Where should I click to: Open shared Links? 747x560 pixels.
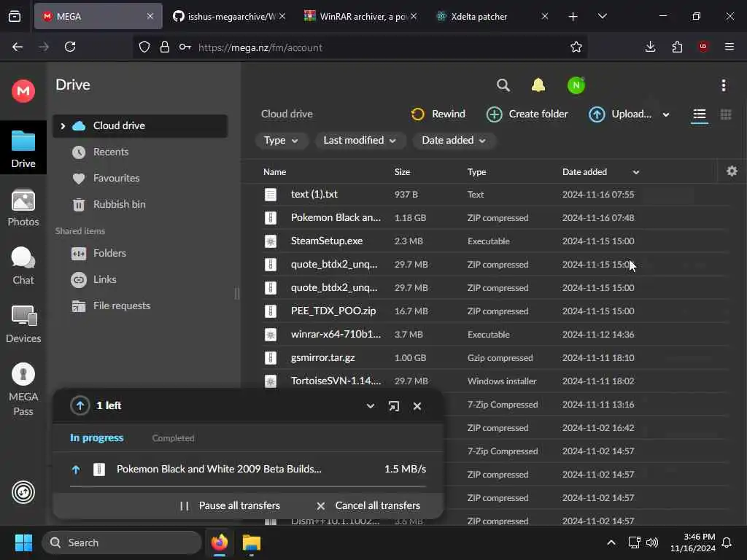point(104,279)
